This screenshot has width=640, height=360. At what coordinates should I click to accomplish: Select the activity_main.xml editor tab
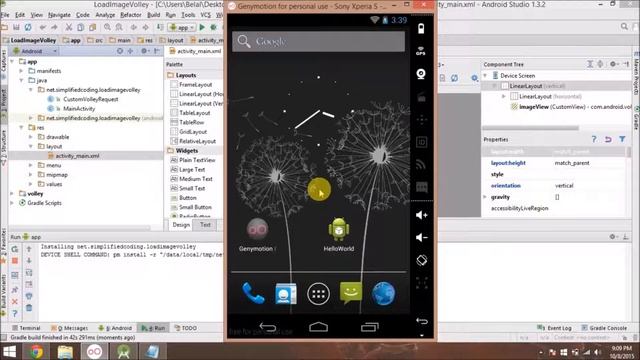pos(196,51)
